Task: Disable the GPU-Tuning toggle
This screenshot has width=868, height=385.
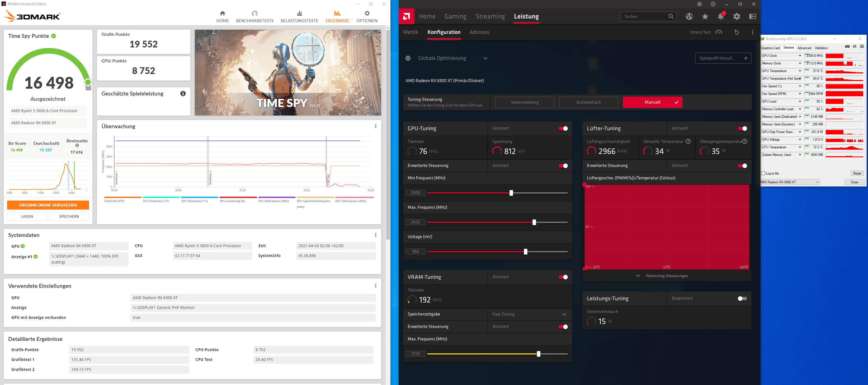Action: point(563,129)
